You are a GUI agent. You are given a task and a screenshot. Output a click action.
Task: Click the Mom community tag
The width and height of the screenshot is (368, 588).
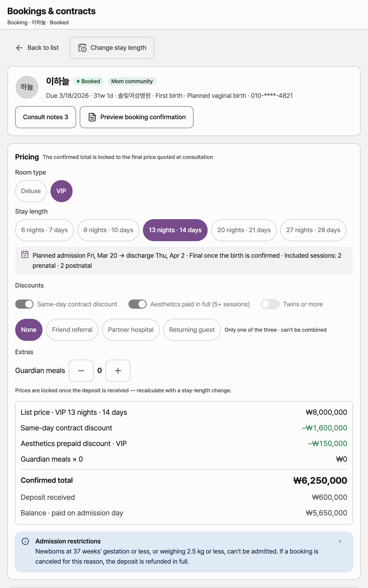(132, 81)
